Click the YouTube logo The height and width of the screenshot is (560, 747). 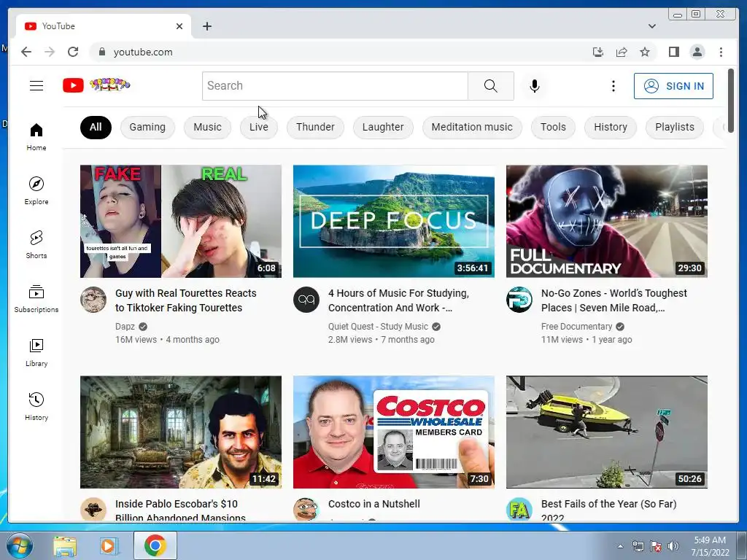96,85
